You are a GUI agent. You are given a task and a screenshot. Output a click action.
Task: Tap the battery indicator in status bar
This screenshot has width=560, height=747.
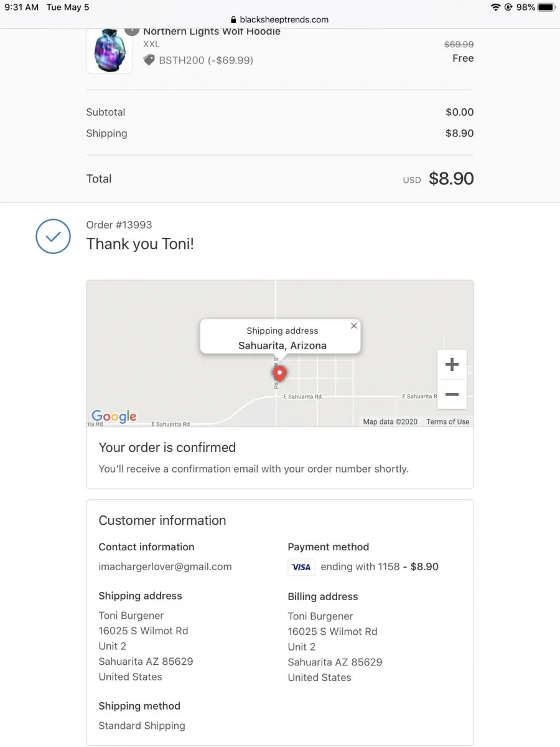pyautogui.click(x=546, y=7)
